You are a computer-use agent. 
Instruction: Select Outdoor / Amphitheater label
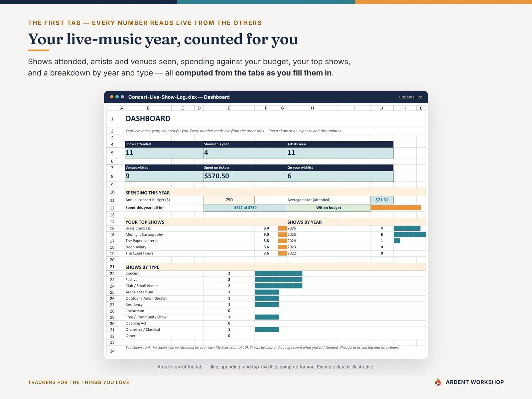coord(146,299)
